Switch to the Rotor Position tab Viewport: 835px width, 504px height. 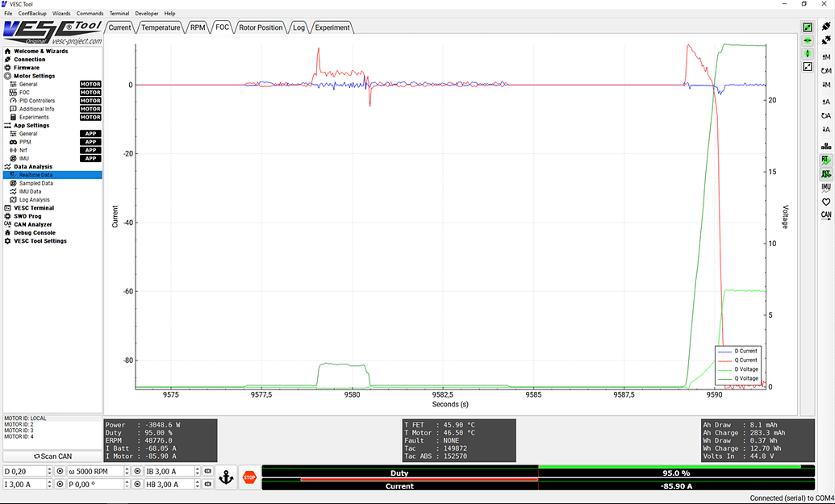point(260,27)
